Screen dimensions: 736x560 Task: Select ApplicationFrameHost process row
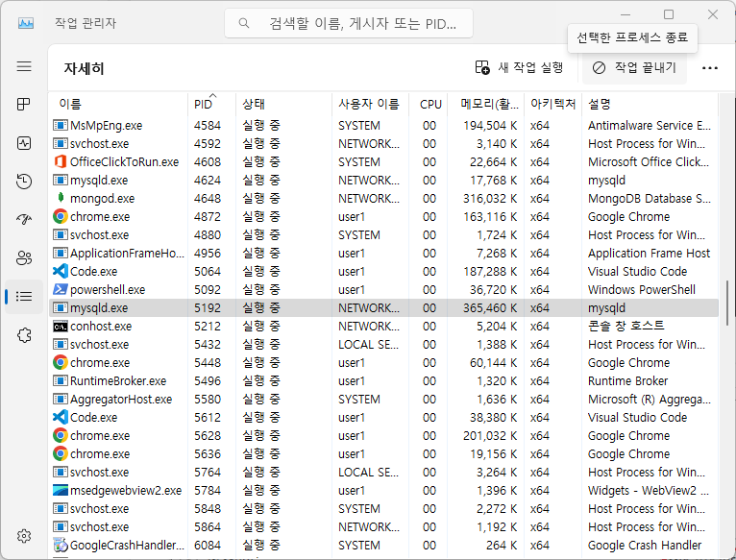coord(383,253)
